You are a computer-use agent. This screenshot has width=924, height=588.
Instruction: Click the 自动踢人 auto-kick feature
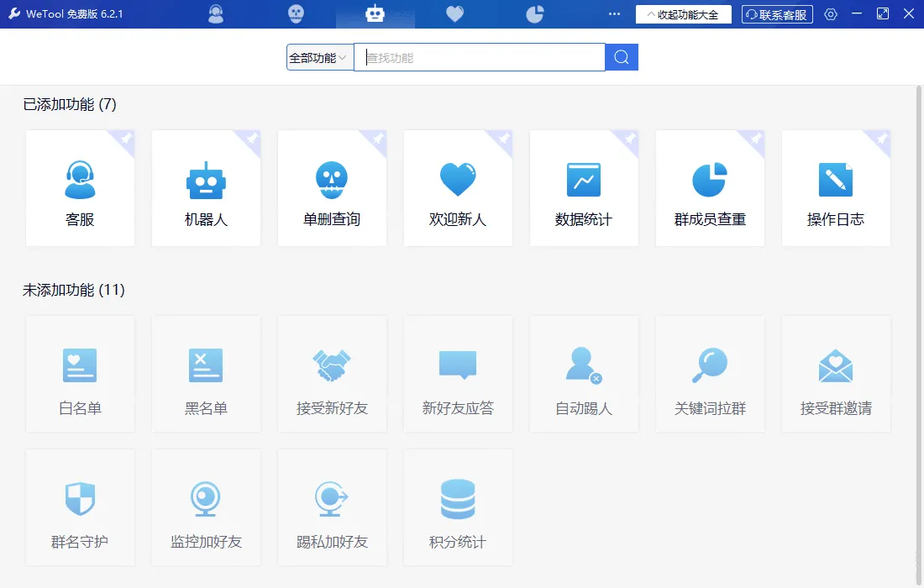(584, 372)
